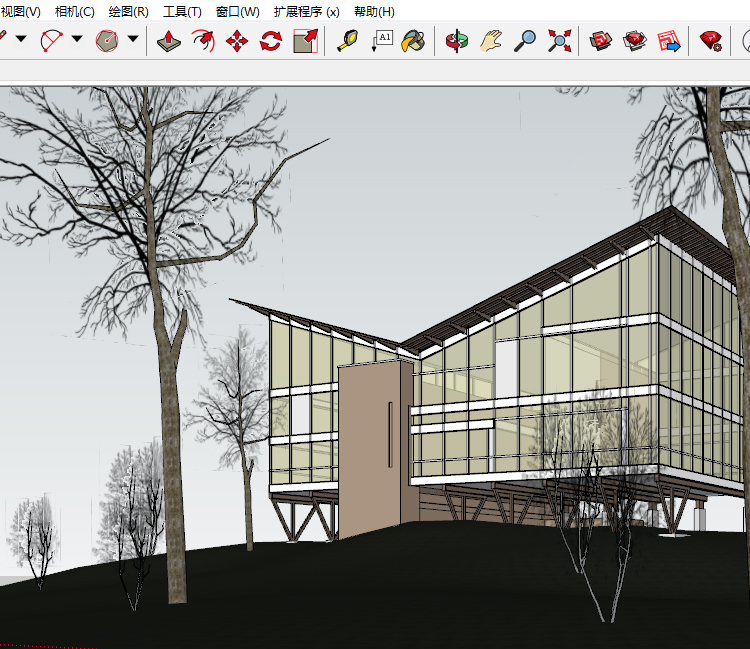Image resolution: width=750 pixels, height=649 pixels.
Task: Choose the Zoom magnifier tool
Action: pos(525,41)
